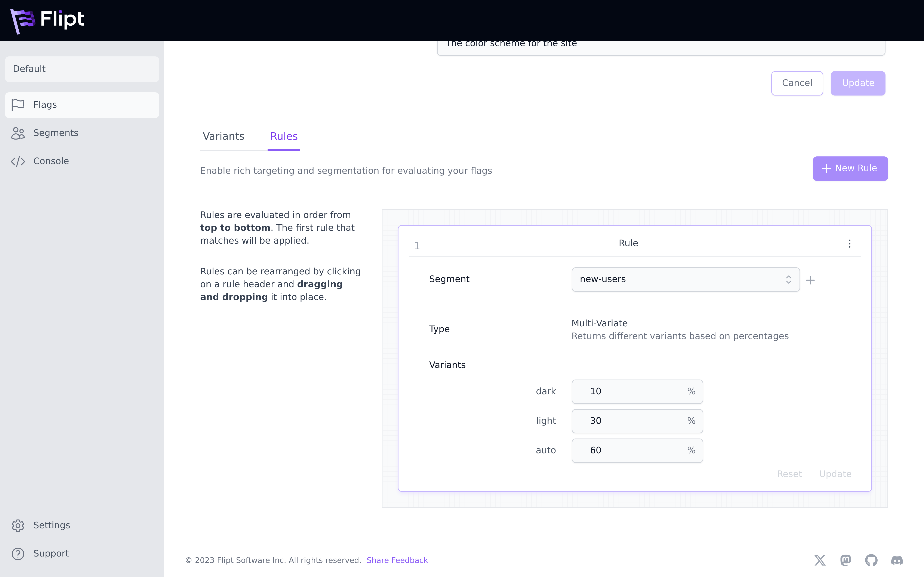
Task: Go to Segments in sidebar
Action: click(x=55, y=133)
